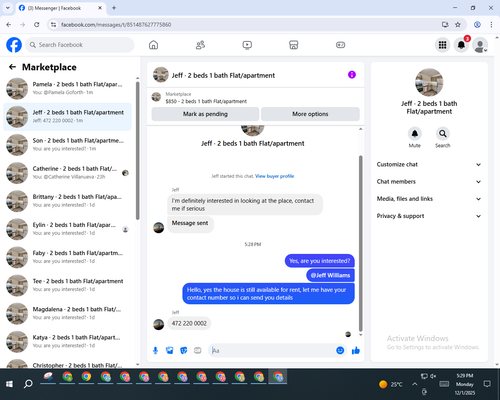Viewport: 500px width, 400px height.
Task: Open Tee's conversation
Action: coord(67,285)
